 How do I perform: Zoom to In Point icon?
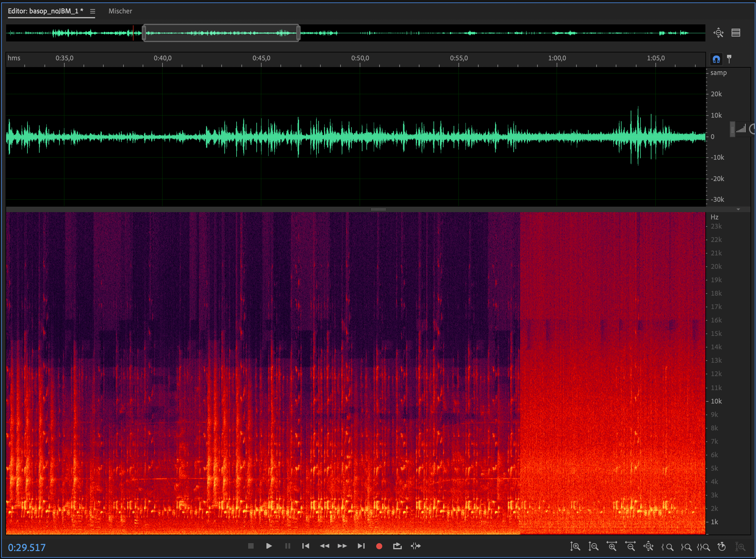pyautogui.click(x=667, y=546)
